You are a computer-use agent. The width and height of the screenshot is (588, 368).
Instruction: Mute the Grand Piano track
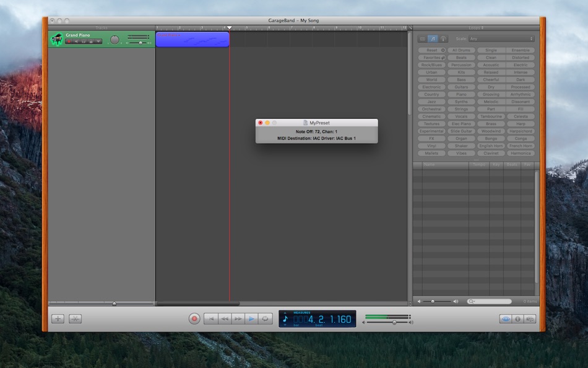tap(76, 42)
